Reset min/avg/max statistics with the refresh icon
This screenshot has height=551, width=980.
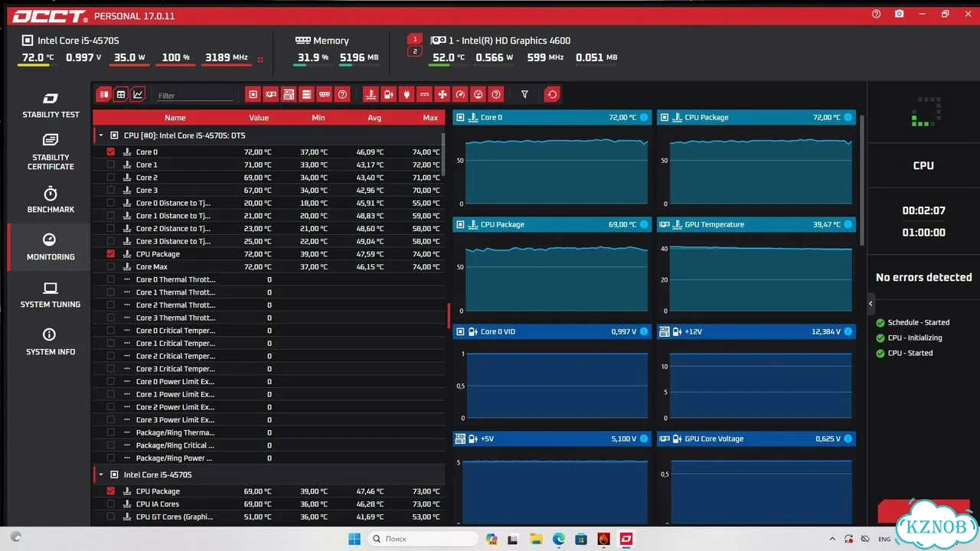[x=552, y=94]
